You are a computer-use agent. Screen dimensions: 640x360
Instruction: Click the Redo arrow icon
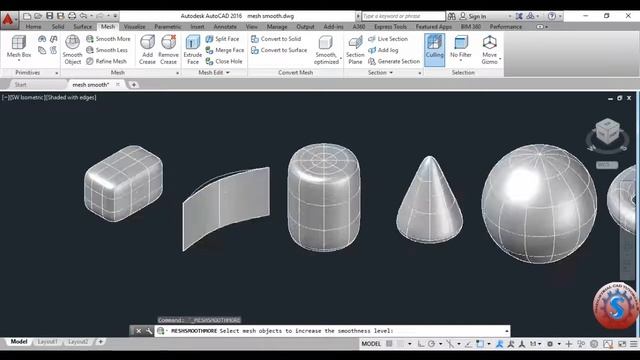click(100, 16)
